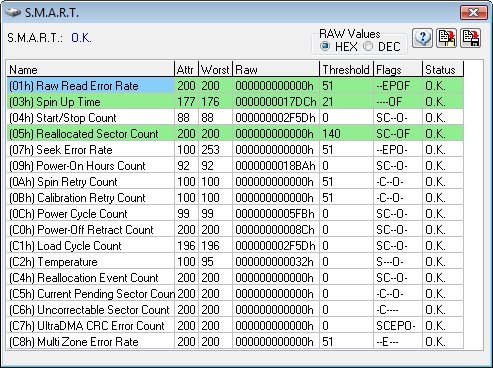Screen dimensions: 493x368
Task: Select the (C5h) Current Pending Sector Count row
Action: click(235, 294)
